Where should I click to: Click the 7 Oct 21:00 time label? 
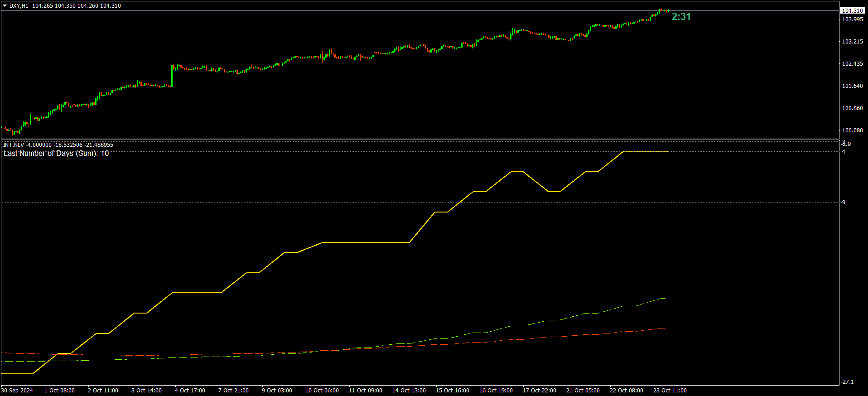coord(233,391)
